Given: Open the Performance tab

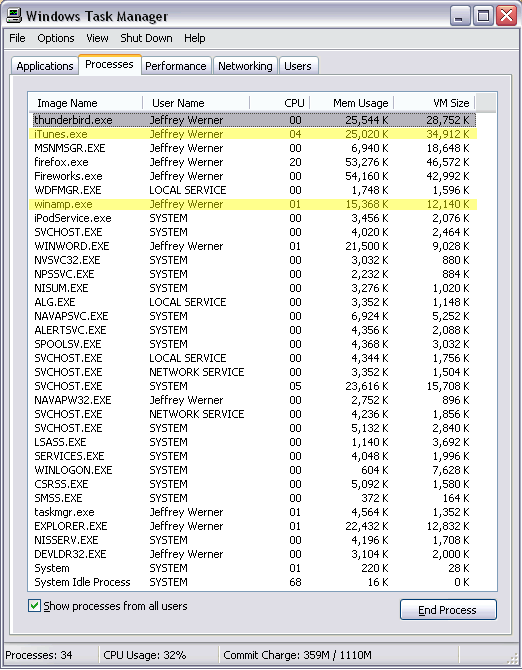Looking at the screenshot, I should [176, 66].
